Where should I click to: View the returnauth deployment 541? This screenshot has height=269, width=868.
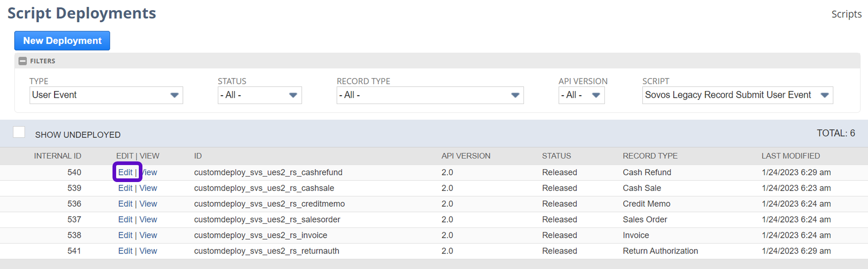148,251
